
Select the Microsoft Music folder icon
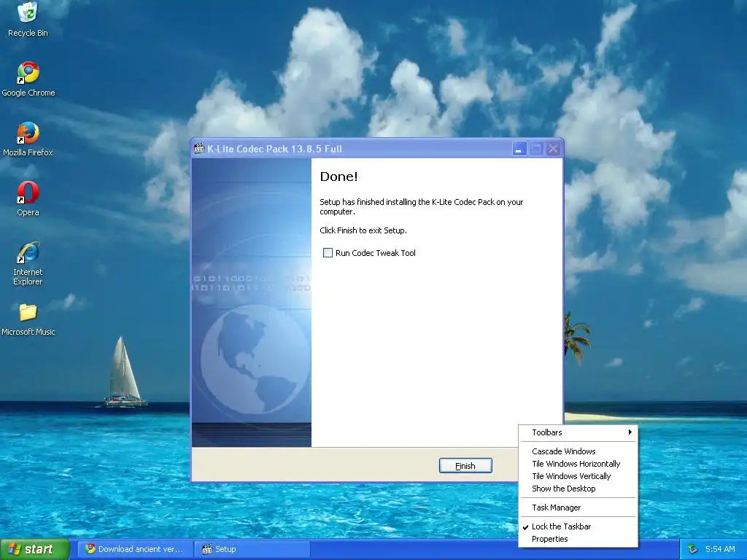tap(28, 319)
